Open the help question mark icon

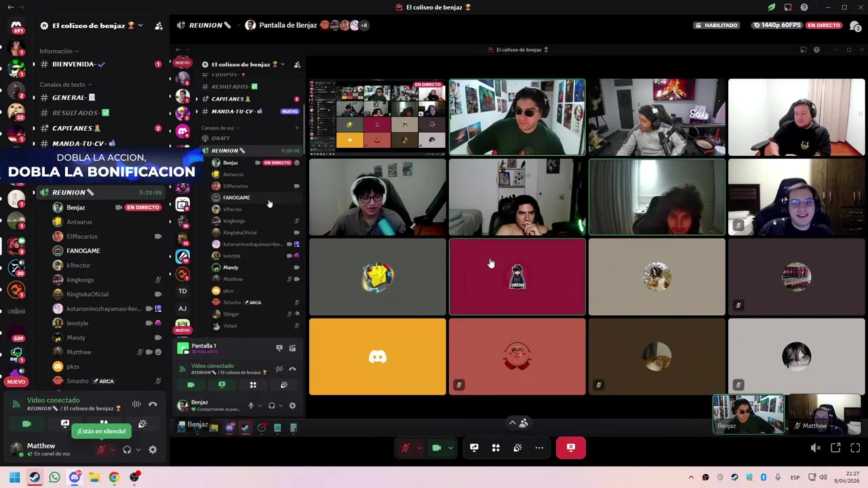pos(804,7)
